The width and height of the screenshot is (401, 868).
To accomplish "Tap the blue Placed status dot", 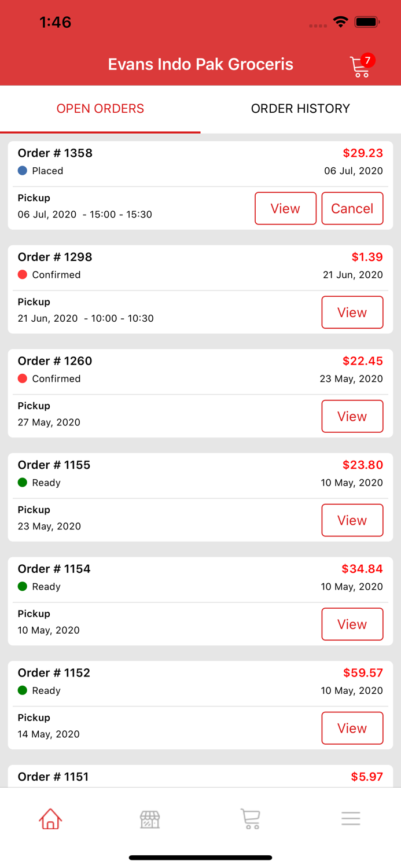I will 23,171.
